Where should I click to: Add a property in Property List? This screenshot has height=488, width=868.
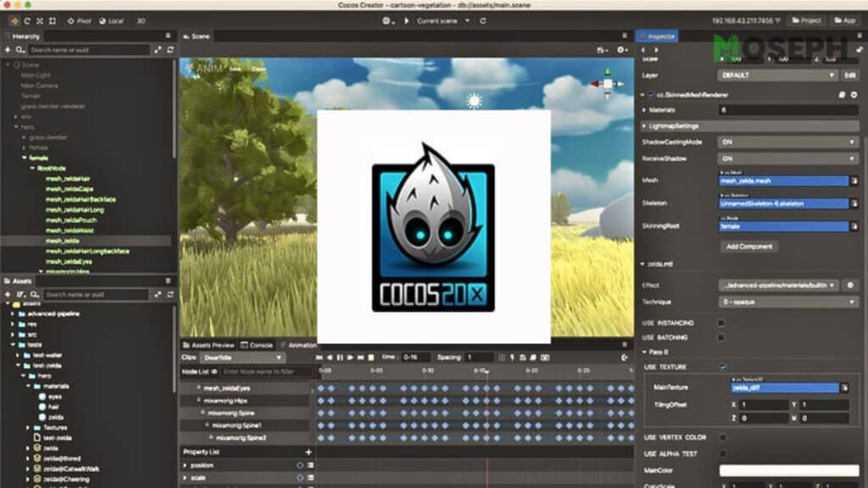[x=309, y=452]
